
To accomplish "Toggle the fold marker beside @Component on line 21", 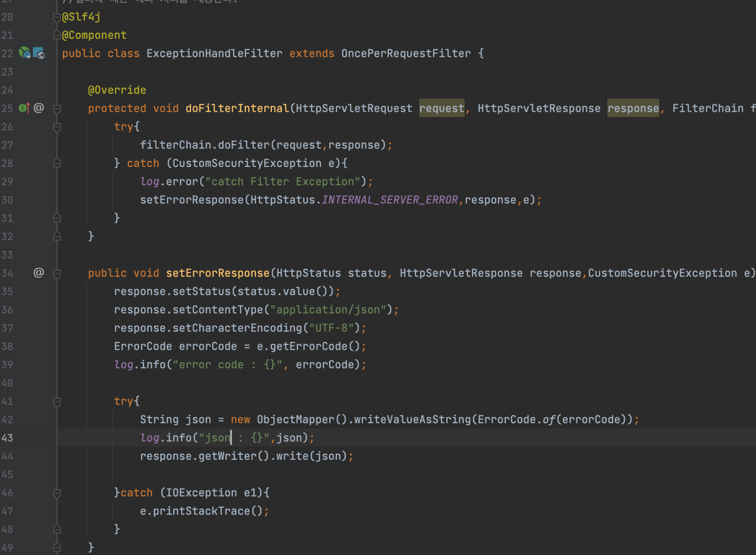I will 57,35.
